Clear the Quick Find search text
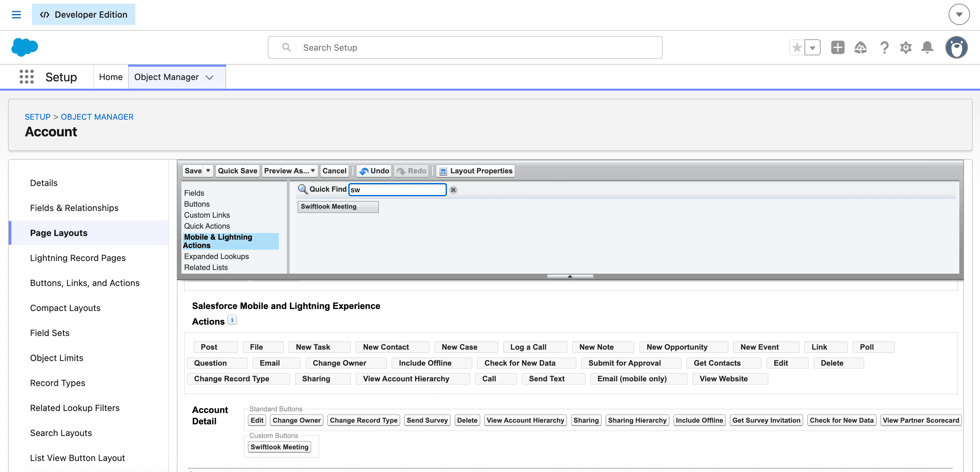The width and height of the screenshot is (980, 472). tap(453, 190)
